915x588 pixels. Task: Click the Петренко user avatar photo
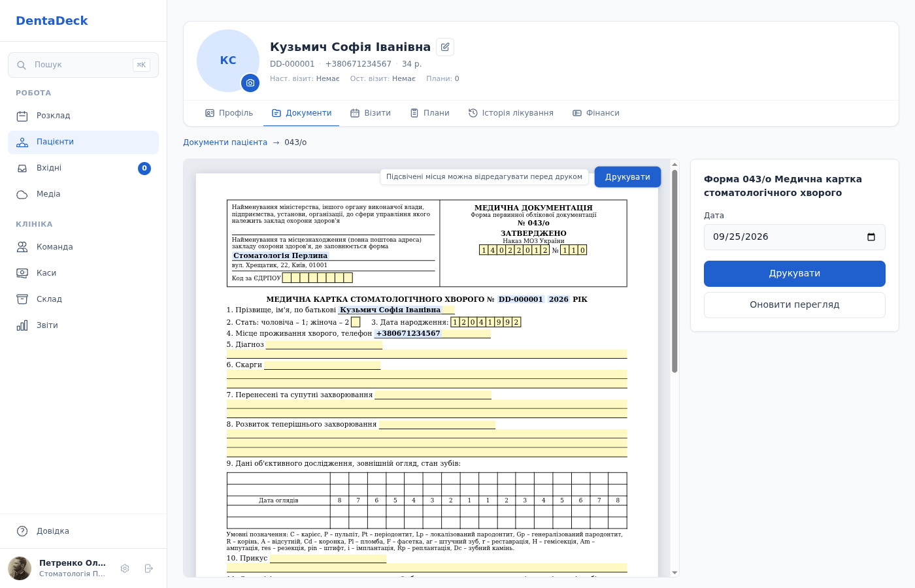(x=20, y=568)
